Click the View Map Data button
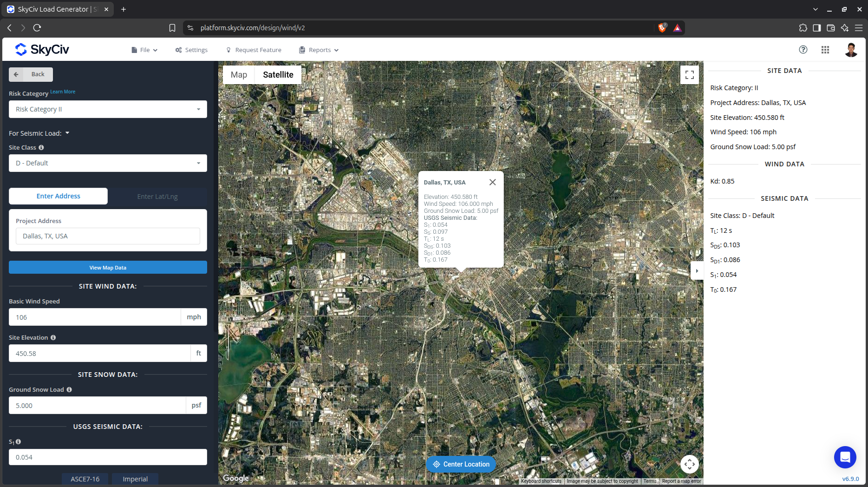This screenshot has width=868, height=487. pos(108,267)
